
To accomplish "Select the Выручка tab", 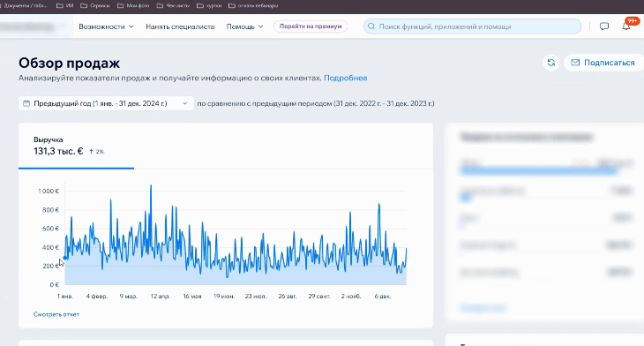I will pos(77,147).
